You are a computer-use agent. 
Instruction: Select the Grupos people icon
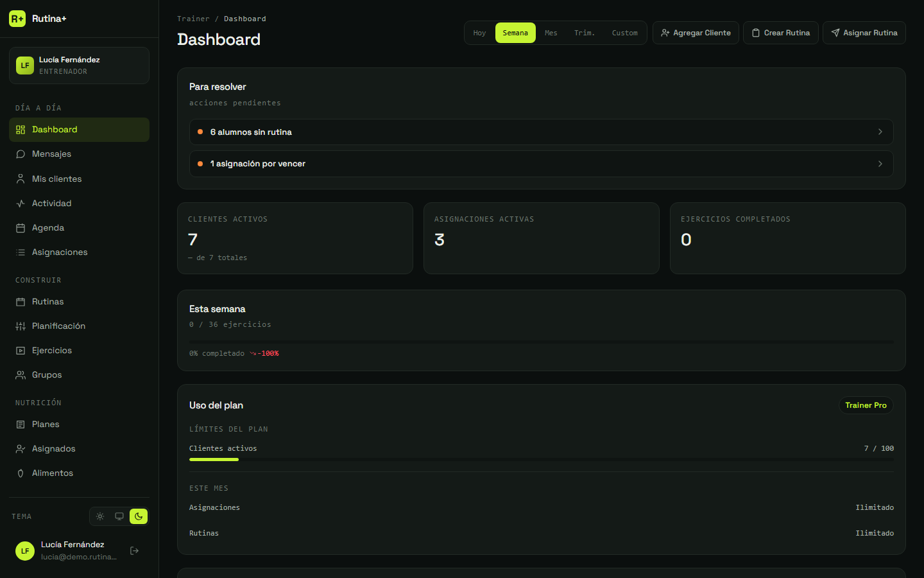pyautogui.click(x=21, y=375)
